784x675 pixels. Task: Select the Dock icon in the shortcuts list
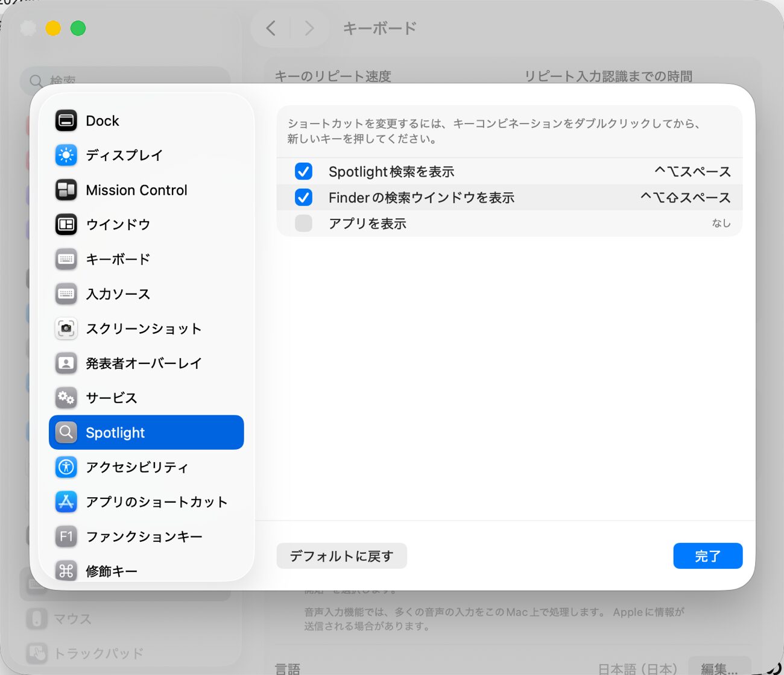(x=66, y=121)
